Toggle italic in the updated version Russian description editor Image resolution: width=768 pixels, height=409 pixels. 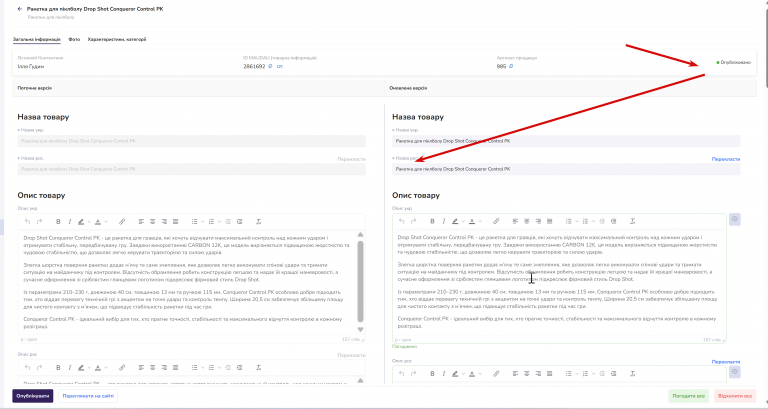pos(444,373)
